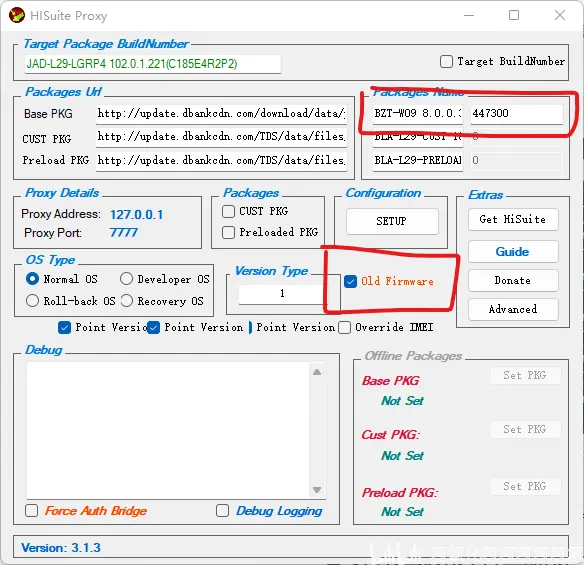This screenshot has height=565, width=584.
Task: Open the Guide button
Action: (513, 252)
